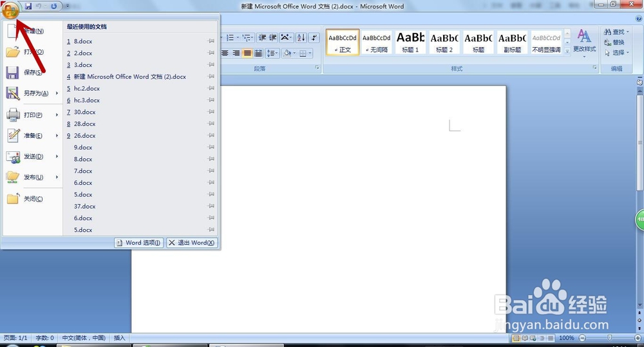The height and width of the screenshot is (347, 644).
Task: Open recent document 9.docx
Action: 141,147
